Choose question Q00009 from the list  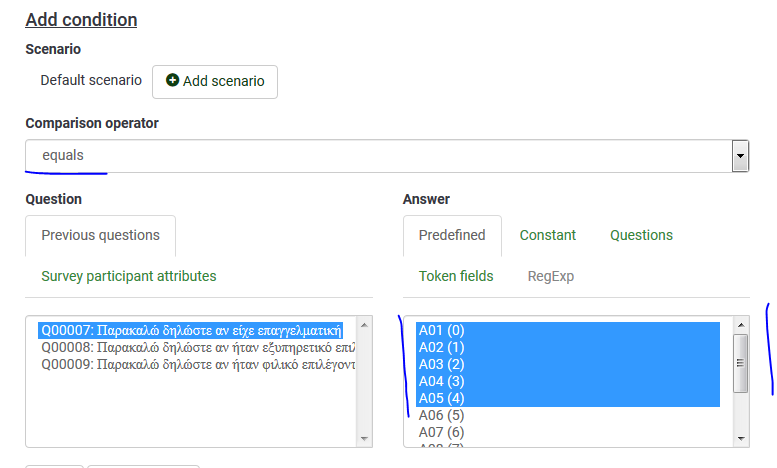[x=190, y=364]
